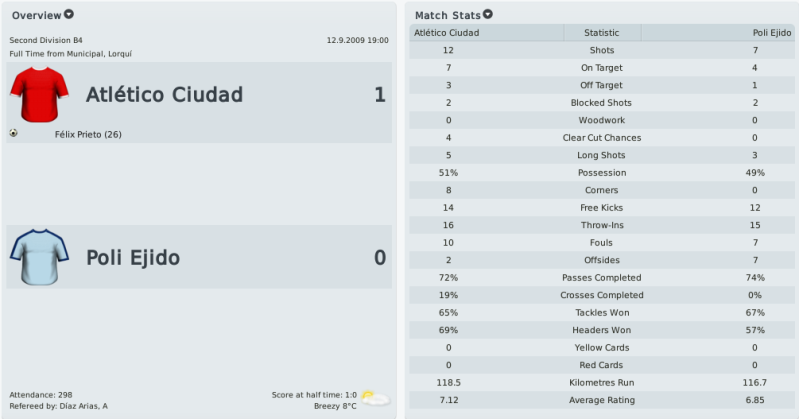The height and width of the screenshot is (419, 799).
Task: Click the Atlético Ciudad red shirt icon
Action: pyautogui.click(x=39, y=95)
